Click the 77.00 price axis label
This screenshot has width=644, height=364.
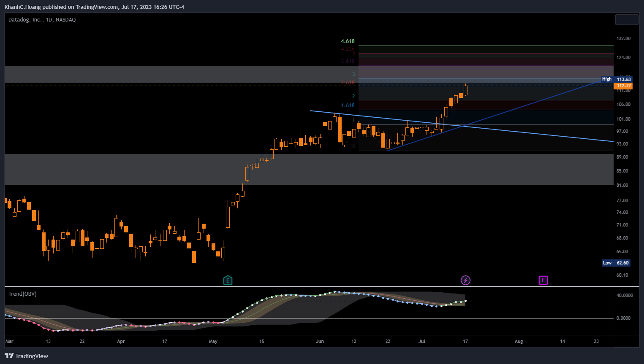(622, 200)
